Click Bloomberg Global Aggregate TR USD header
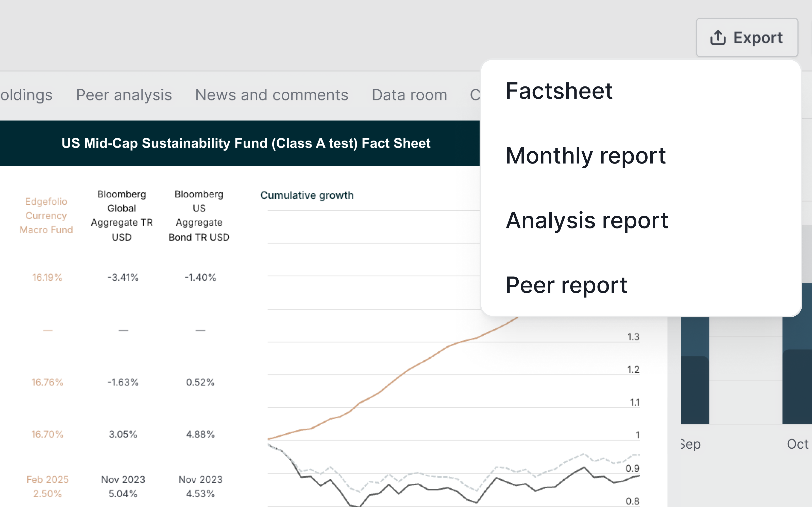The height and width of the screenshot is (507, 812). coord(122,216)
